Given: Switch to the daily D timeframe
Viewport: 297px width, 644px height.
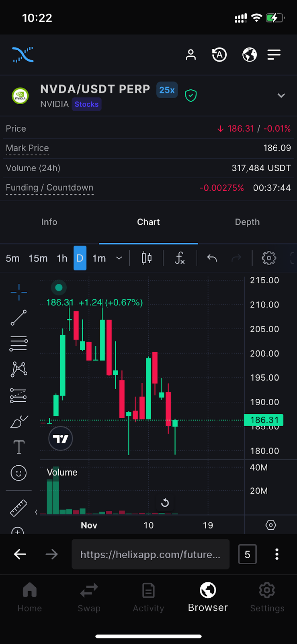Looking at the screenshot, I should (80, 258).
